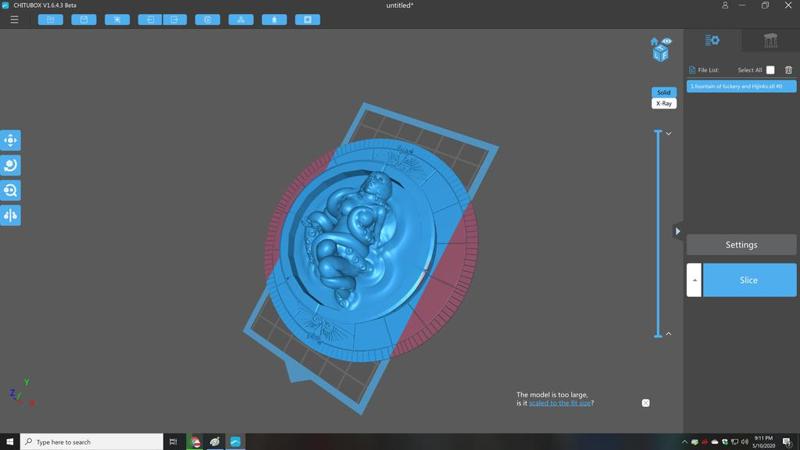Switch to X-Ray view mode
The width and height of the screenshot is (800, 450).
tap(664, 104)
